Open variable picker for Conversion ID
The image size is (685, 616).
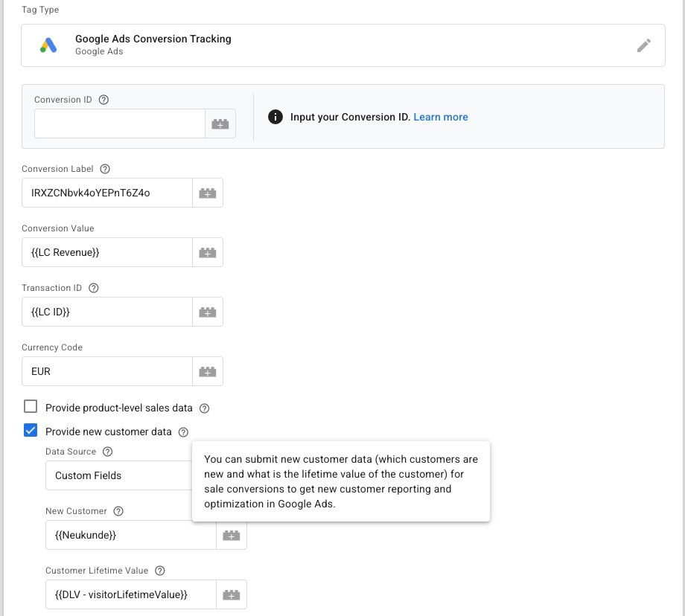pyautogui.click(x=220, y=124)
